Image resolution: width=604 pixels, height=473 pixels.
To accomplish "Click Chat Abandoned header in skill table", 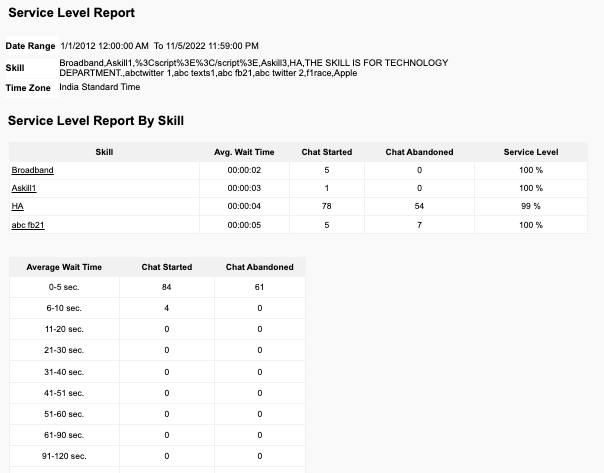I will 419,152.
